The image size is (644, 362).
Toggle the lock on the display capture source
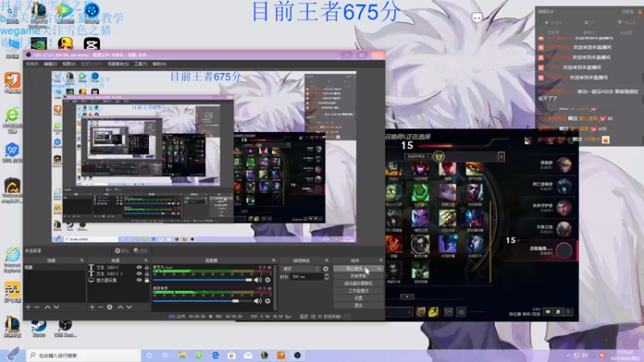pyautogui.click(x=147, y=280)
